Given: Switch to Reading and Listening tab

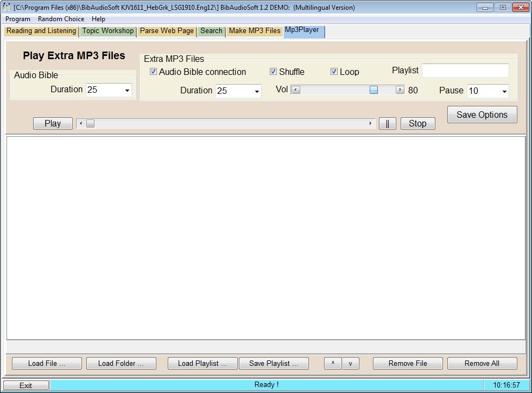Looking at the screenshot, I should tap(41, 31).
